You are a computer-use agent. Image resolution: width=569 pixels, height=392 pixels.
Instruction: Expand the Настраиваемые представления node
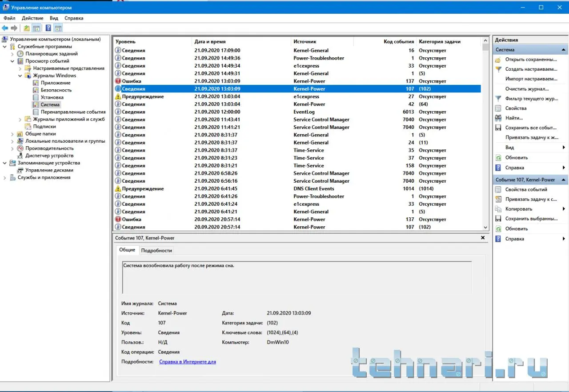[x=20, y=68]
